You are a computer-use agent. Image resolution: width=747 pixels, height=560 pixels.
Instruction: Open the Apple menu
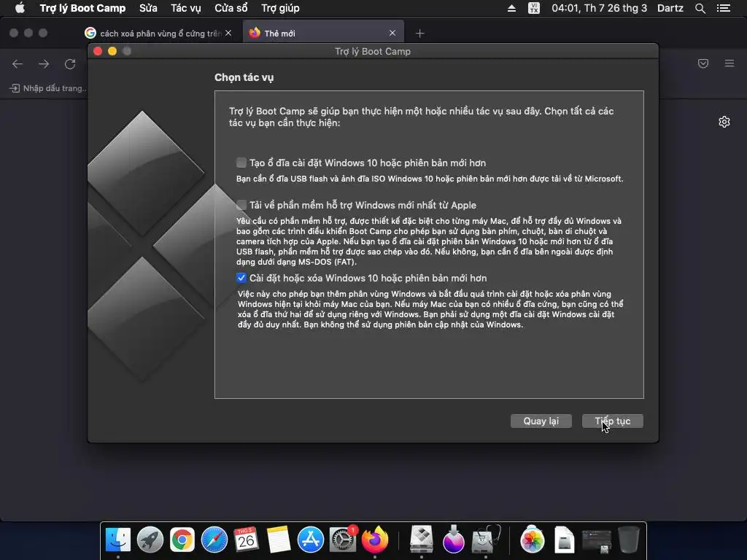click(x=20, y=8)
